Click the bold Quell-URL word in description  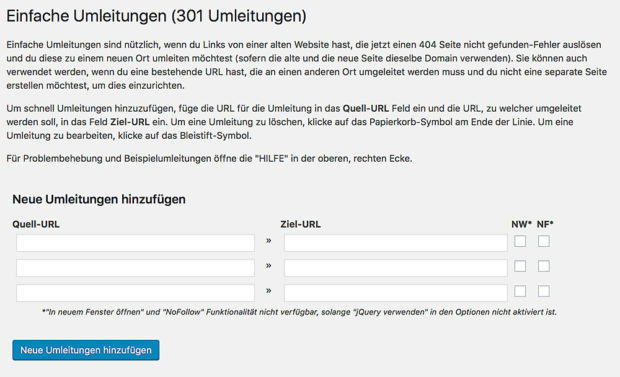pos(366,108)
